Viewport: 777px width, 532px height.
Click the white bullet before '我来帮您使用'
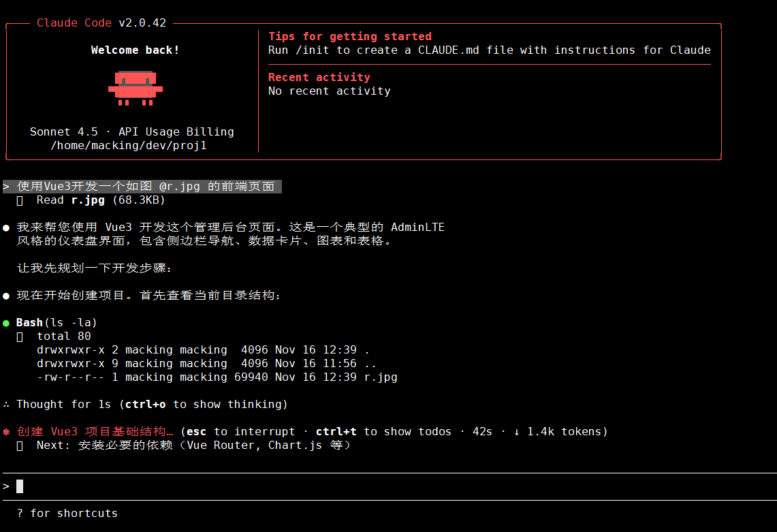point(6,228)
